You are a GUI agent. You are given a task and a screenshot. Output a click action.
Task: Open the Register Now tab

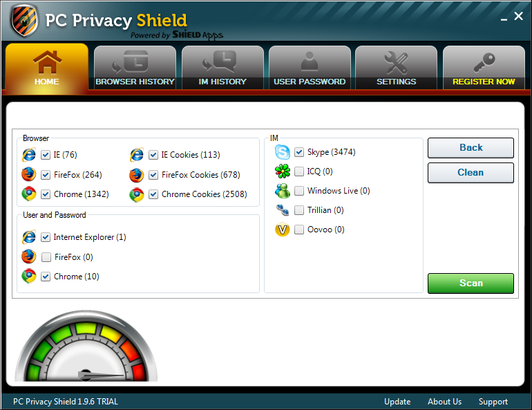click(x=484, y=68)
